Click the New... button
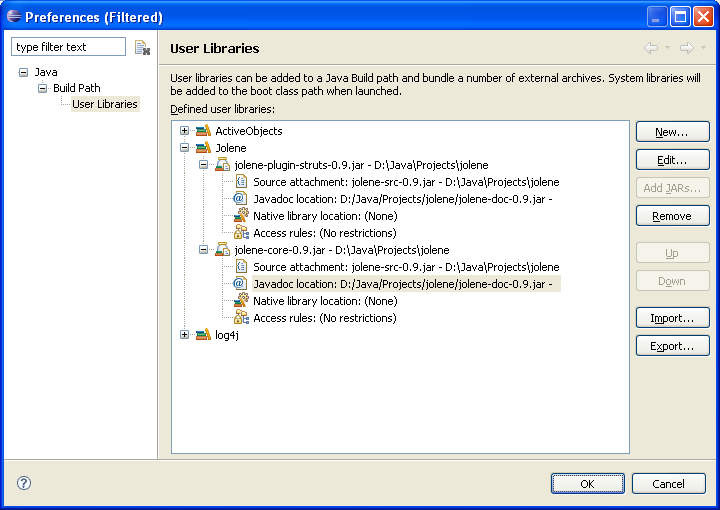Viewport: 720px width, 510px height. coord(672,132)
